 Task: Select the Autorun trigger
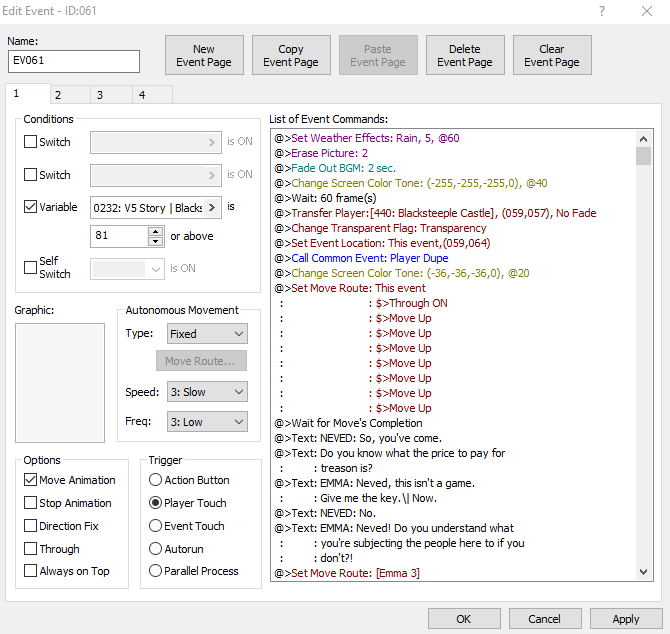tap(155, 549)
